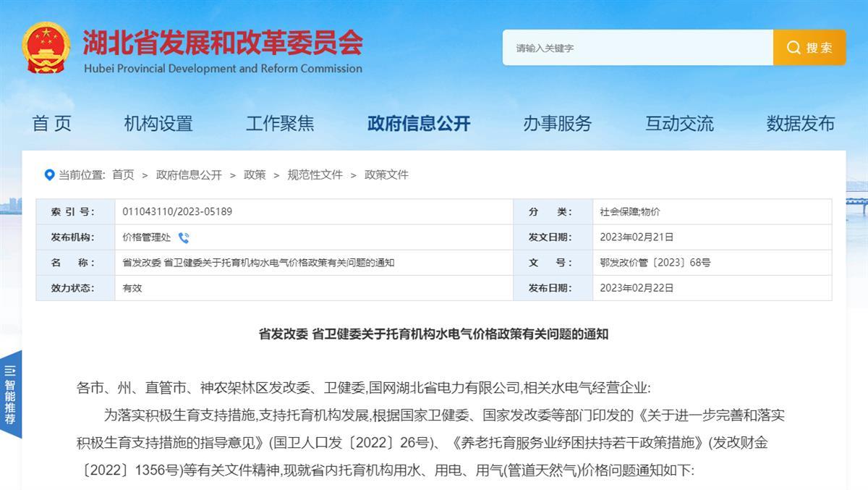Click the phone icon beside 价格管理处
Screen dimensions: 868x490
coord(184,237)
